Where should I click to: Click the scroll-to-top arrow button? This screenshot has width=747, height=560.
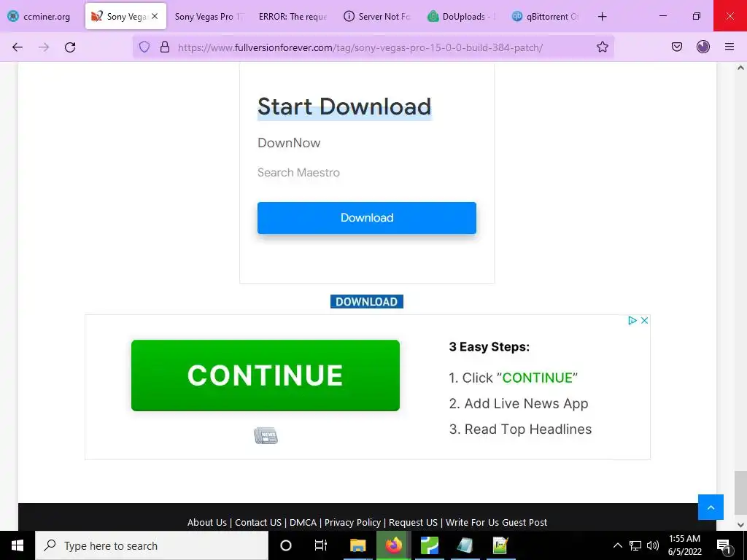pyautogui.click(x=711, y=507)
